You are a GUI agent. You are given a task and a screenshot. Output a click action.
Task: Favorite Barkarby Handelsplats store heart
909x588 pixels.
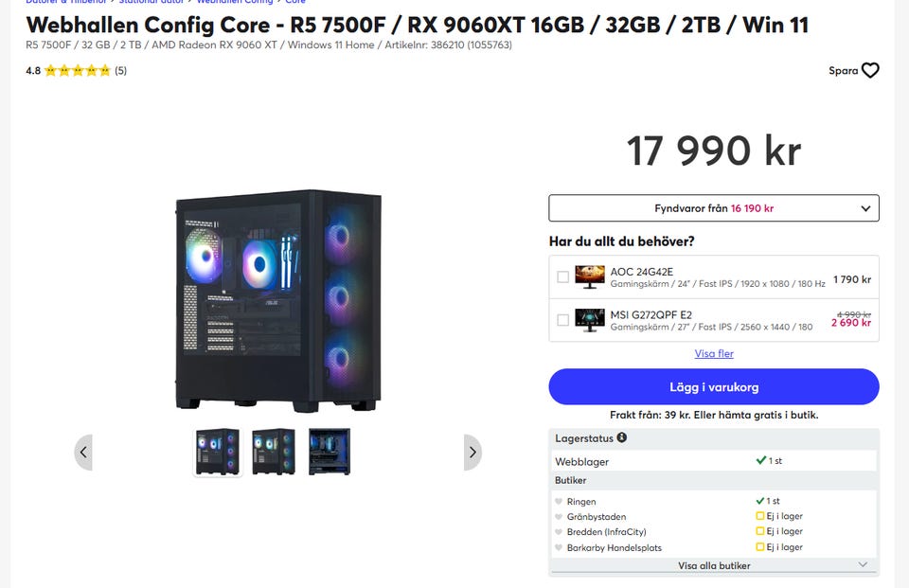click(x=559, y=547)
